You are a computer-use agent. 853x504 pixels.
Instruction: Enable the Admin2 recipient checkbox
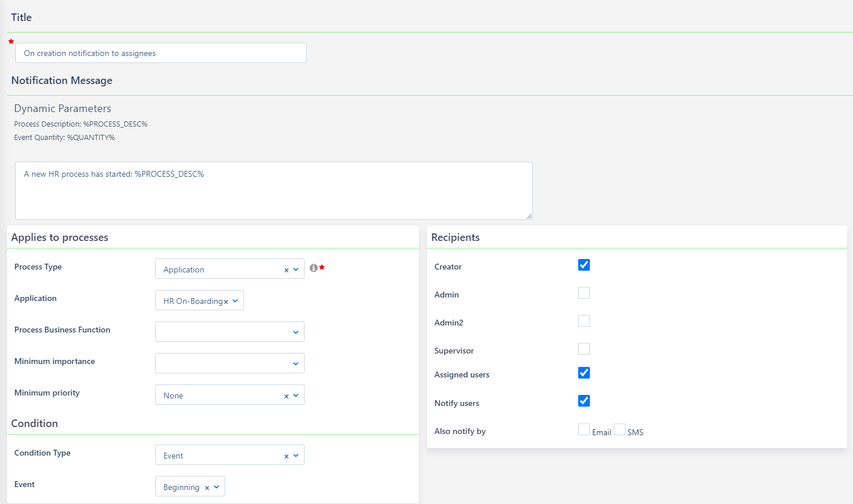pyautogui.click(x=584, y=320)
